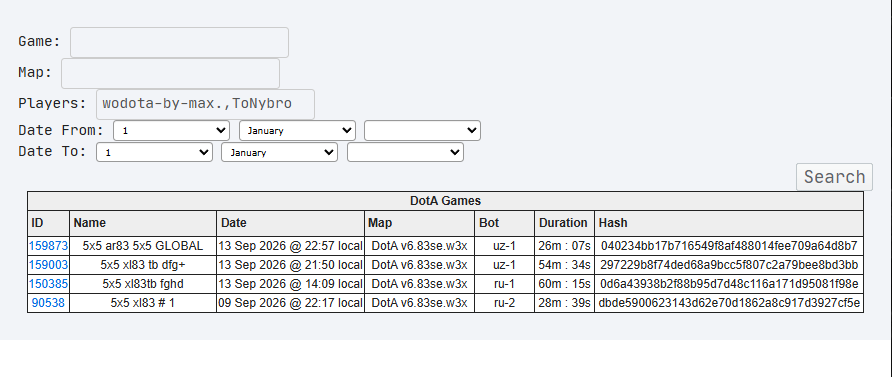892x377 pixels.
Task: Open game ID 150385 link
Action: 48,284
